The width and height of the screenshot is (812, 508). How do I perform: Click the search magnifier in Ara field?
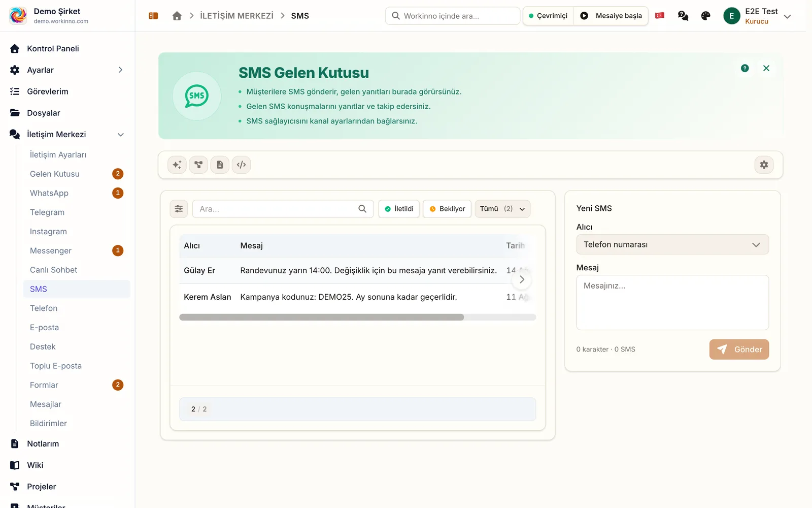[362, 209]
